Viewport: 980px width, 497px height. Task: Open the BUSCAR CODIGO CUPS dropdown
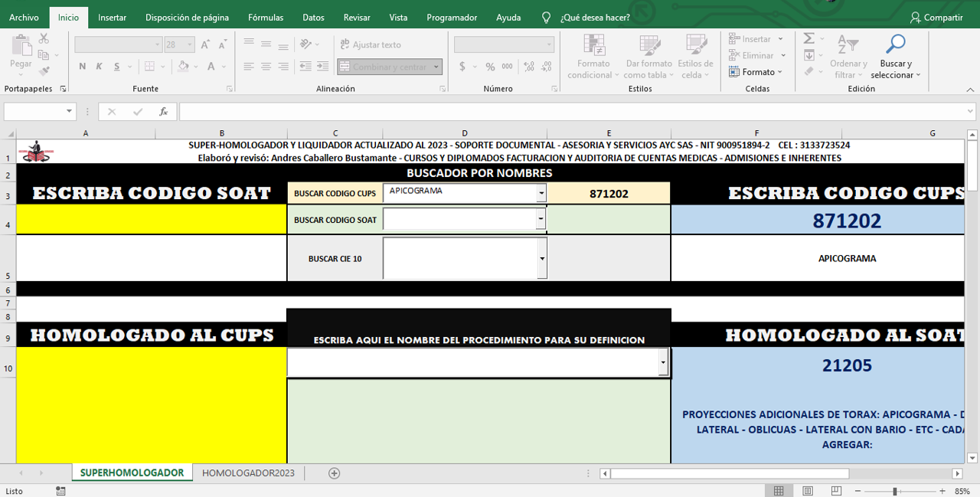point(542,193)
